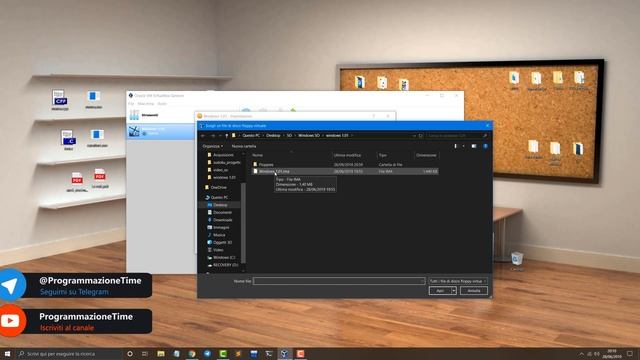Open the Organizza menu
This screenshot has height=360, width=640.
click(213, 146)
